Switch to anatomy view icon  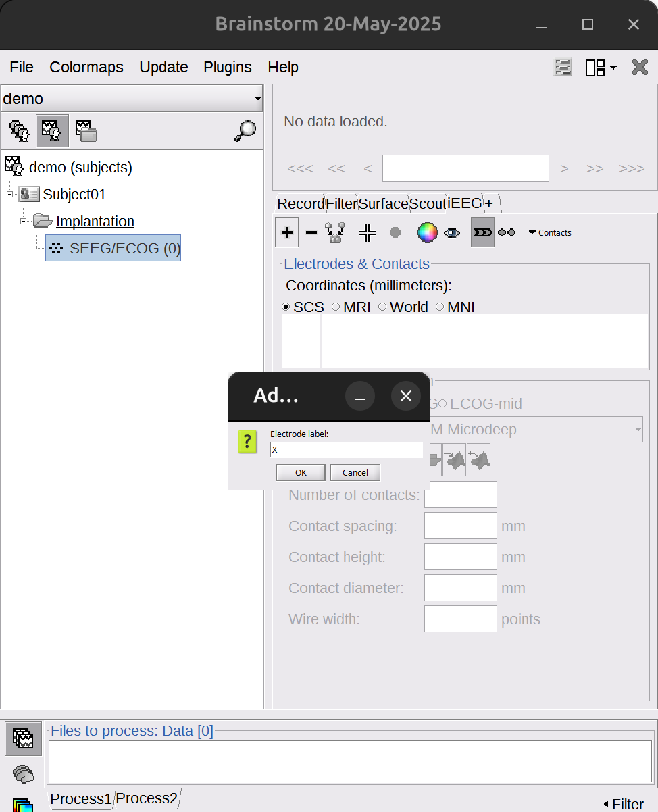pyautogui.click(x=19, y=130)
